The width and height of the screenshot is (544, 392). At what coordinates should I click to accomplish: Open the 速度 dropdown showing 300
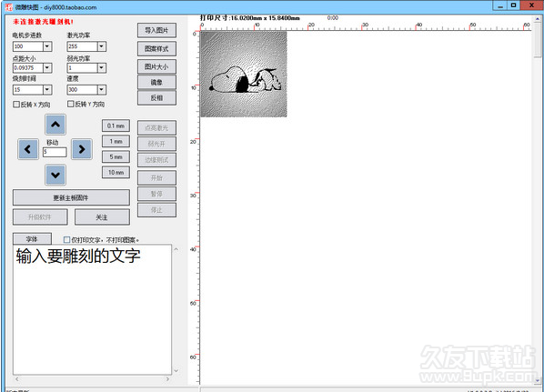click(x=101, y=89)
